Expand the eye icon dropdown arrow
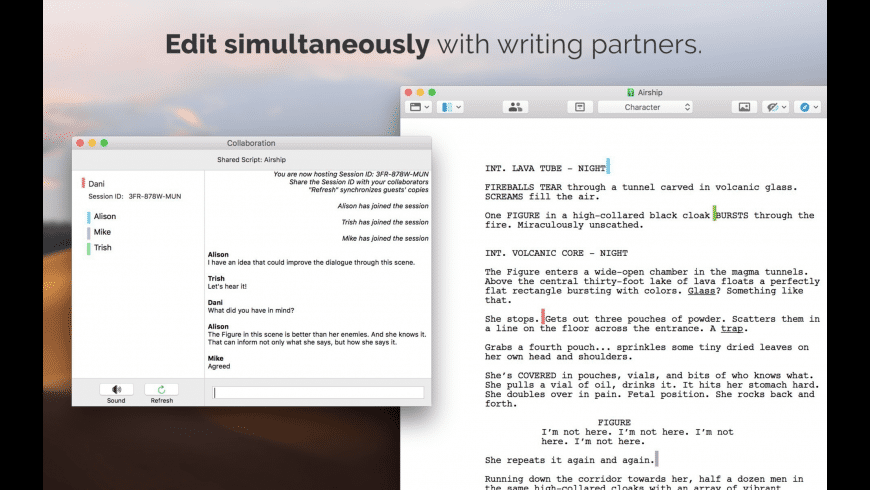This screenshot has height=490, width=870. point(784,107)
